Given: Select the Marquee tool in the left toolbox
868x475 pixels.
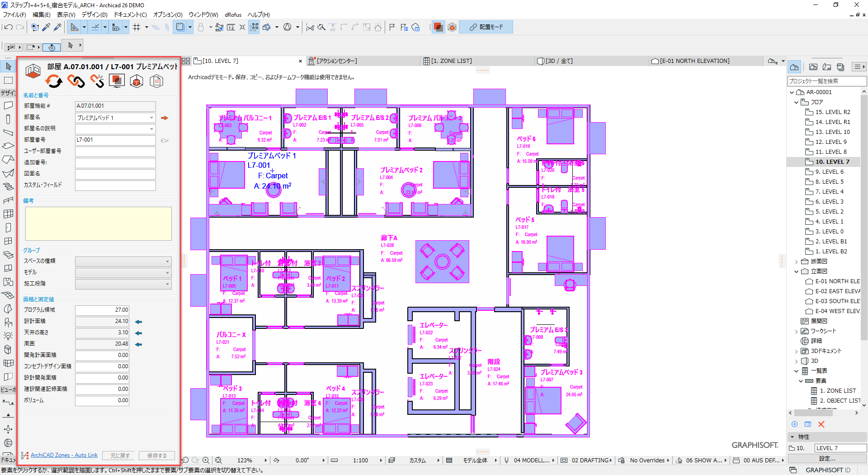Looking at the screenshot, I should 8,81.
